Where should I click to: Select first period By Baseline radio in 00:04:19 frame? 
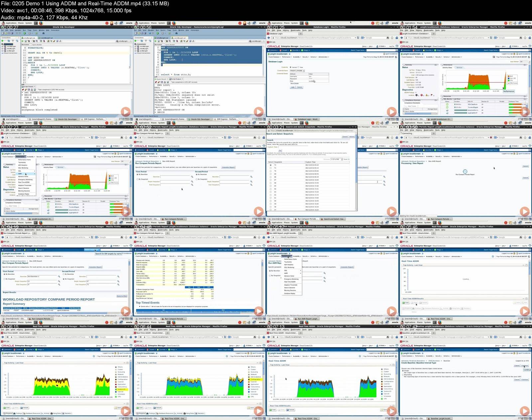4,274
